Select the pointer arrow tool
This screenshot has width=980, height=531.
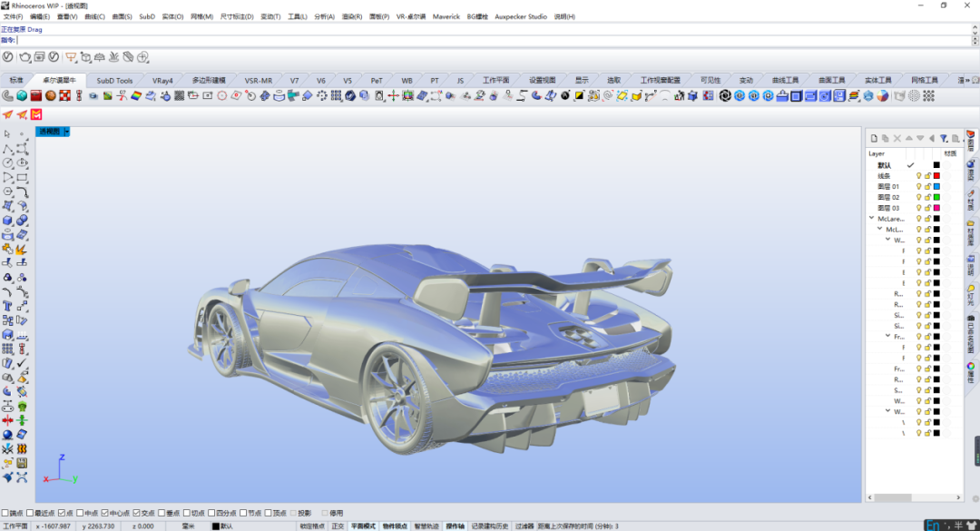pos(7,133)
